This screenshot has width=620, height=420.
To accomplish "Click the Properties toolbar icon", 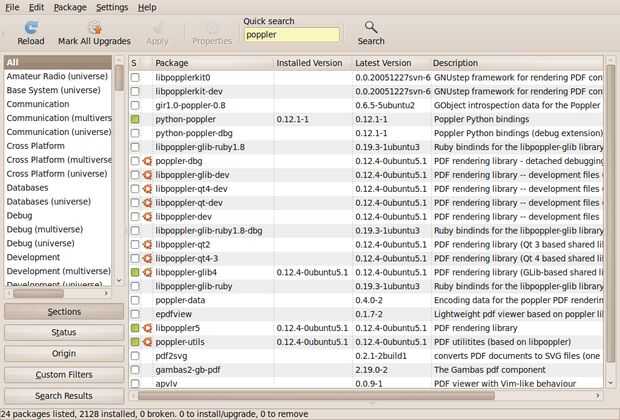I will [212, 28].
